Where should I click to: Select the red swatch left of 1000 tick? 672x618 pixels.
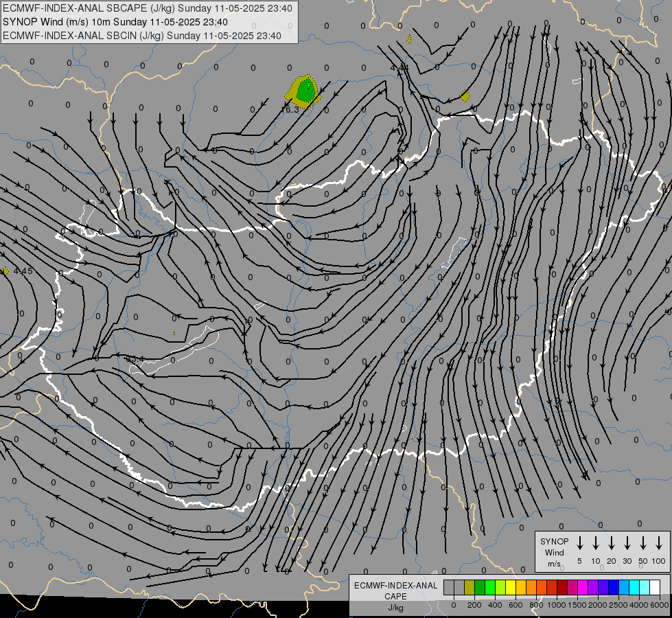pyautogui.click(x=552, y=587)
